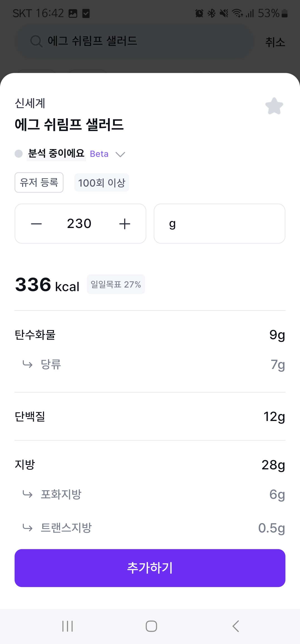The height and width of the screenshot is (644, 300).
Task: Tap the 일일목표 27% badge
Action: (x=116, y=284)
